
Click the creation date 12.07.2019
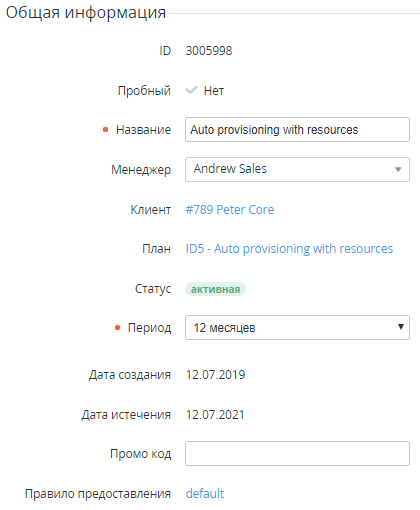215,375
